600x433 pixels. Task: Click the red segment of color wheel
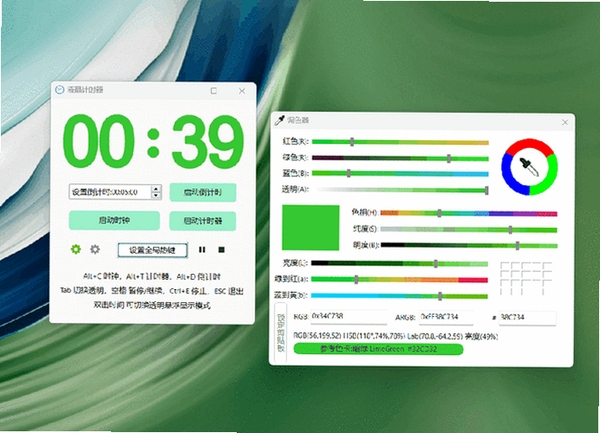click(x=529, y=145)
